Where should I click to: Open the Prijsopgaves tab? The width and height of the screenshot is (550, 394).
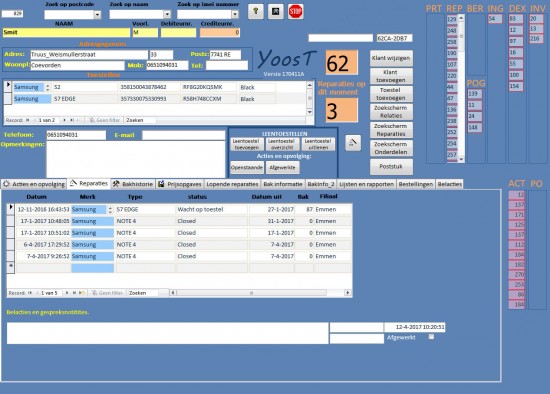[180, 184]
